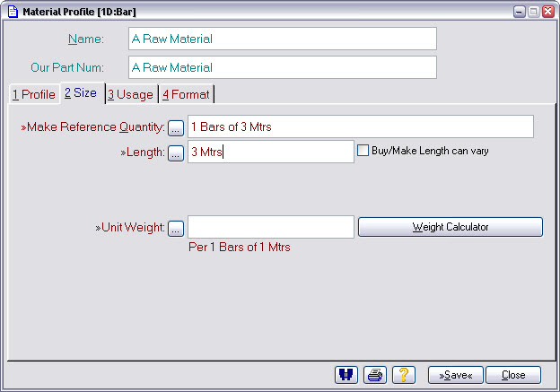Open Make Reference Quantity ellipsis picker
Screen dimensions: 560x392
click(176, 128)
